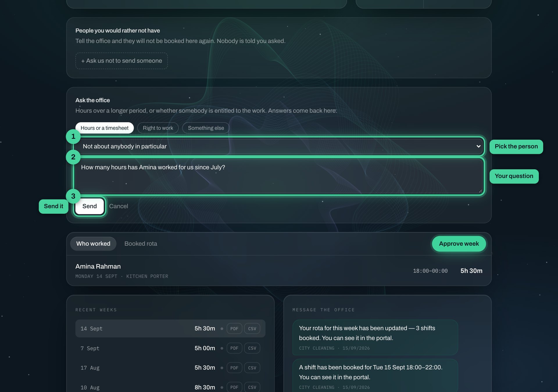Download PDF for 14 Sept week
The image size is (558, 392).
[x=234, y=328]
